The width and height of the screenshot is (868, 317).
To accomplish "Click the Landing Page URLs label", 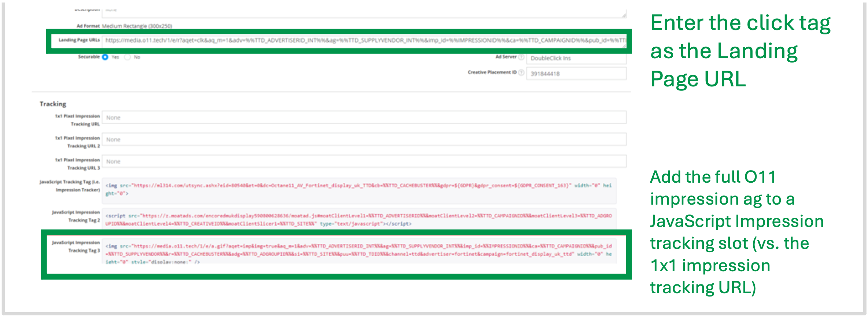I will 79,40.
